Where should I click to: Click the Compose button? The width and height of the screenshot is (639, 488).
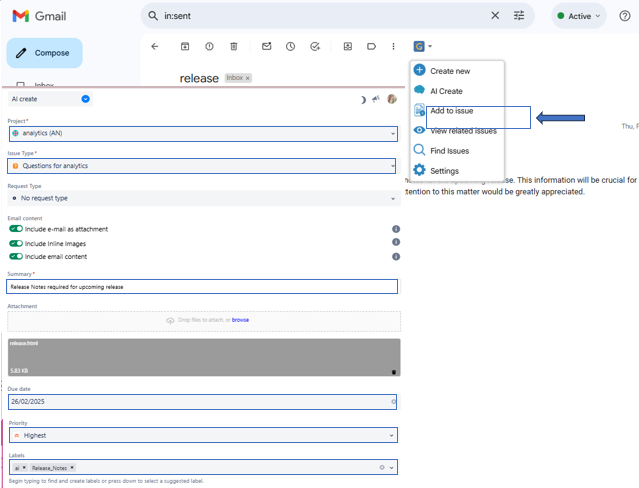pyautogui.click(x=44, y=53)
